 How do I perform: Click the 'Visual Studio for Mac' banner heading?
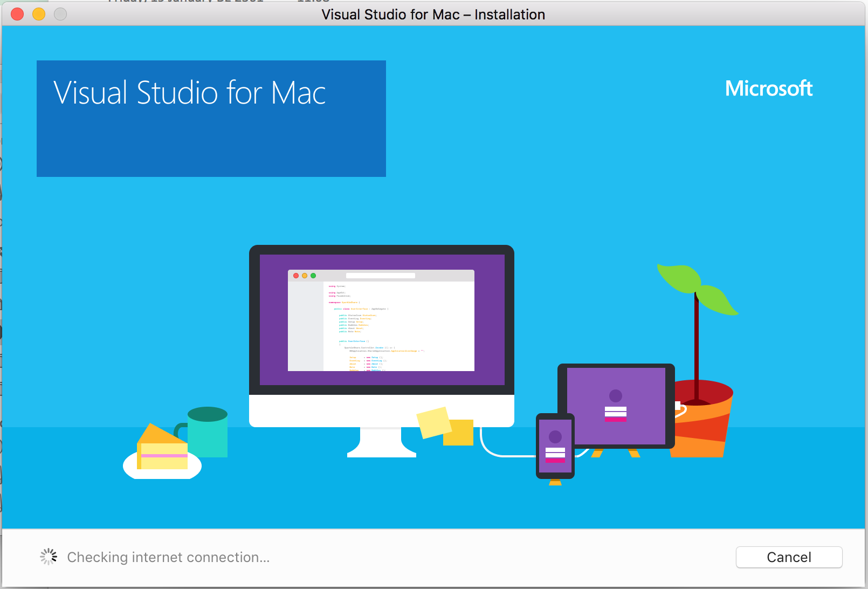tap(190, 93)
